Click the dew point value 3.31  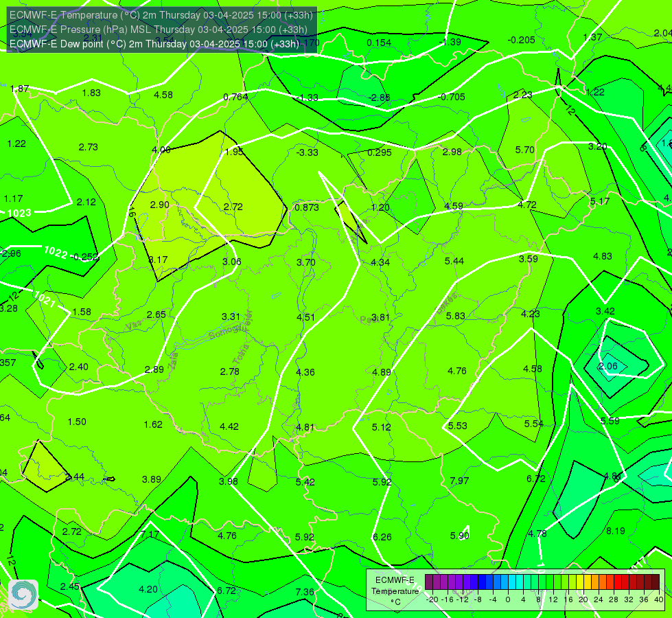coord(231,317)
